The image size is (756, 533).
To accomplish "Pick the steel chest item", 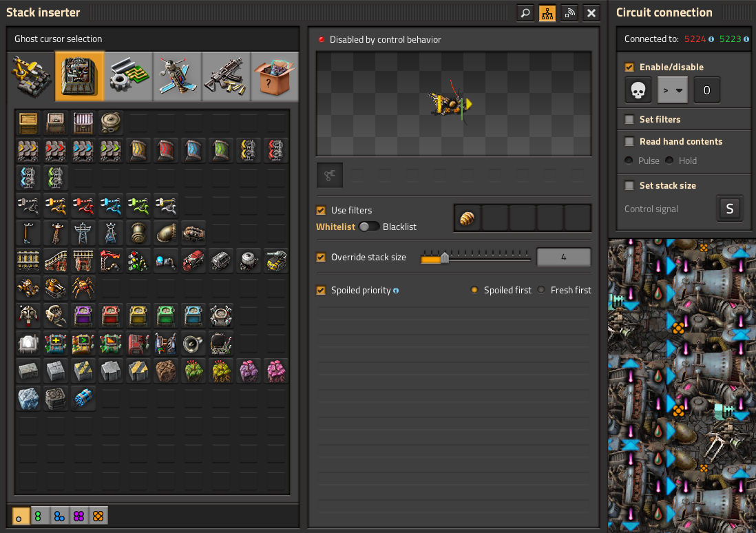I will (83, 123).
